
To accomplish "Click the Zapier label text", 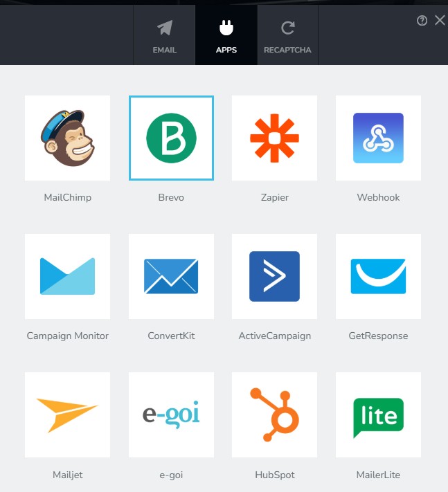I will [274, 198].
